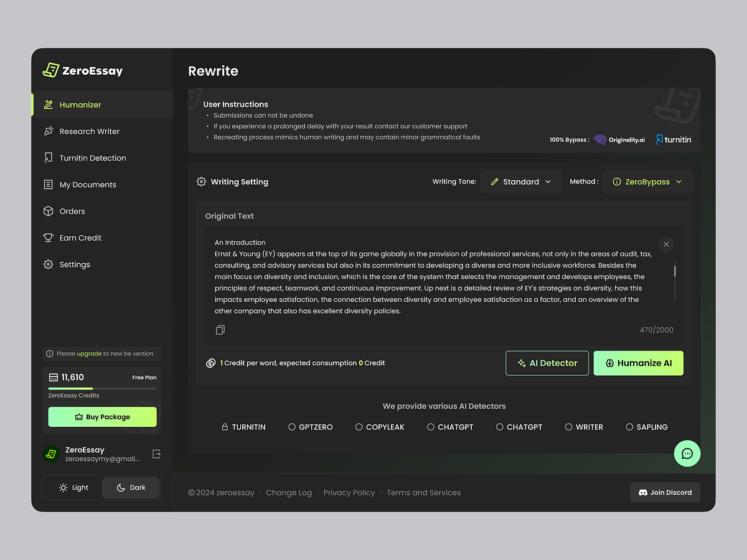747x560 pixels.
Task: Click the account email zeroessaymy@gmail
Action: tap(102, 459)
